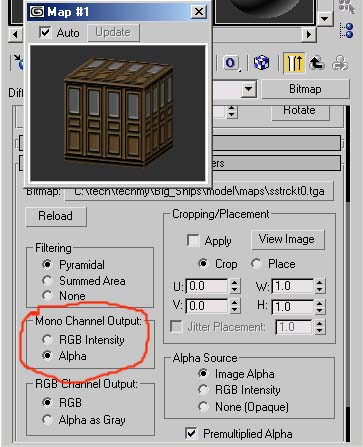
Task: Click the Go to Parent icon
Action: (x=317, y=63)
